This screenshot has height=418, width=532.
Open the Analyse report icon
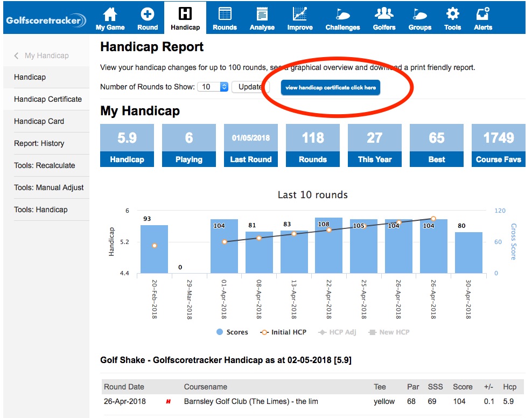[x=262, y=15]
